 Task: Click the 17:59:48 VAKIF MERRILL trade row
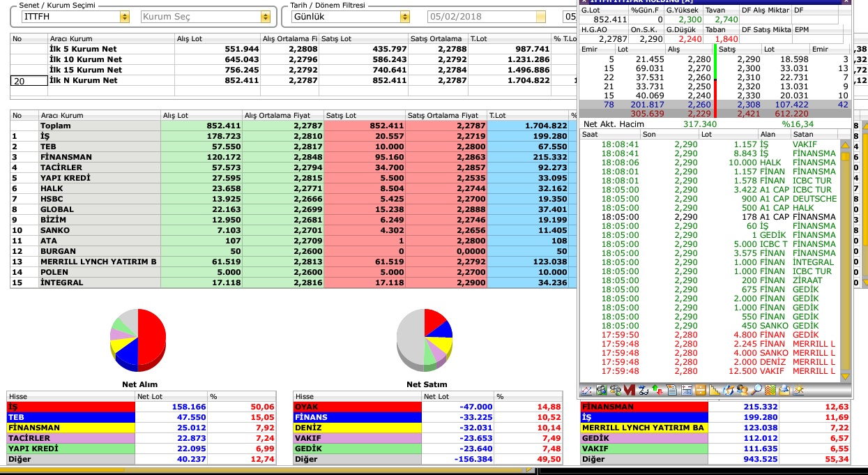(x=708, y=371)
